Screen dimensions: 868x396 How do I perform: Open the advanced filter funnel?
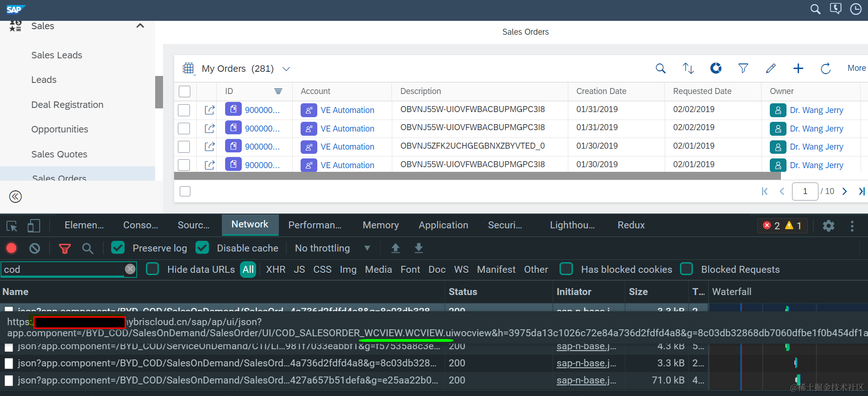[x=743, y=69]
